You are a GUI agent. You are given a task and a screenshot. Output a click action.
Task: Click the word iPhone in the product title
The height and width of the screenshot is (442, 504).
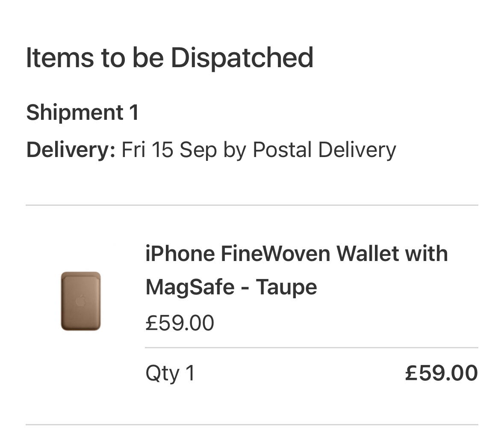pyautogui.click(x=180, y=253)
